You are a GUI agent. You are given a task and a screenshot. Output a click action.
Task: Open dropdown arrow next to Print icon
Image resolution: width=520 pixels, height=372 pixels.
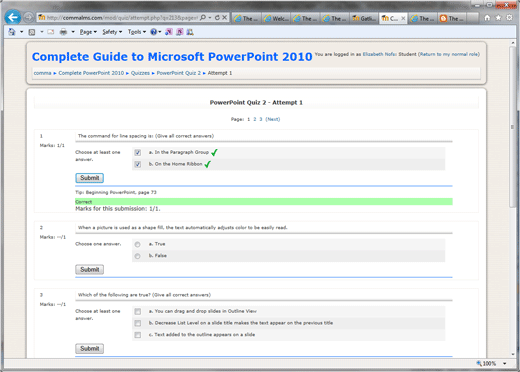coord(73,32)
